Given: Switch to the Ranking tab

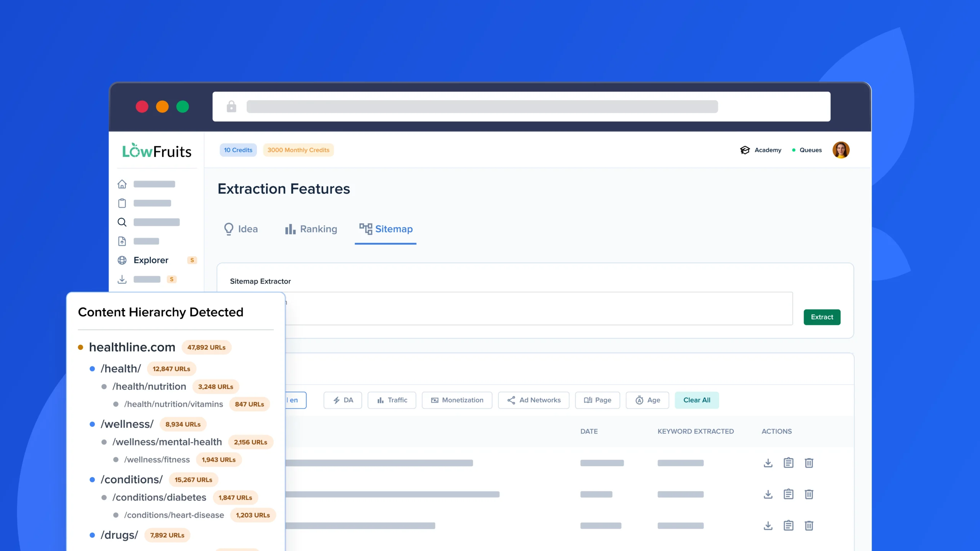Looking at the screenshot, I should [311, 229].
